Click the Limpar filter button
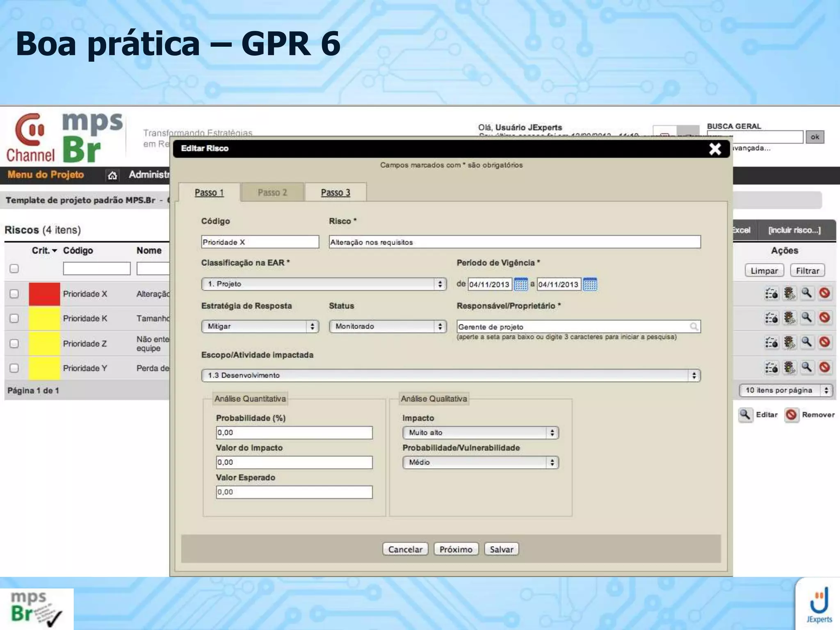Screen dimensions: 840x630 (764, 271)
